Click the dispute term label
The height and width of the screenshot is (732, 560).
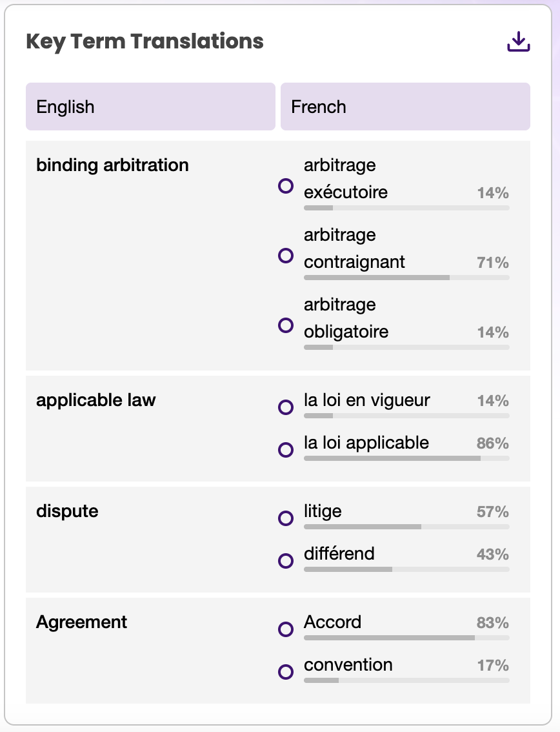click(67, 511)
